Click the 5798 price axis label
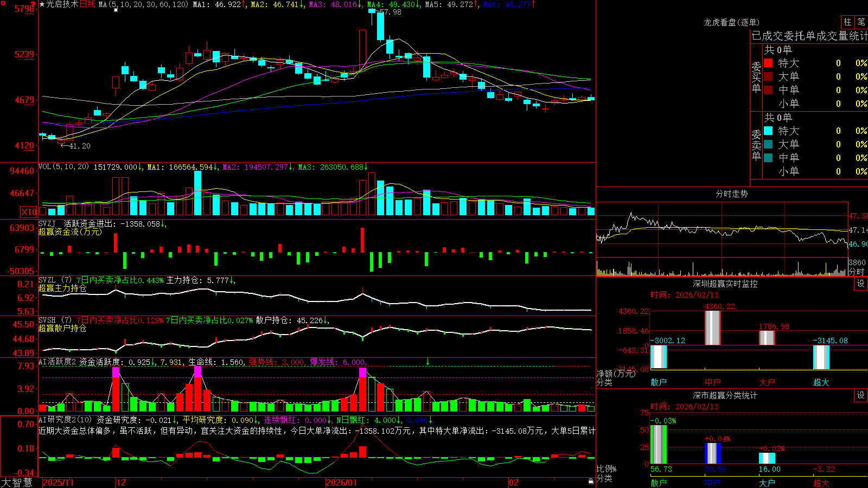Viewport: 868px width, 488px height. tap(24, 9)
